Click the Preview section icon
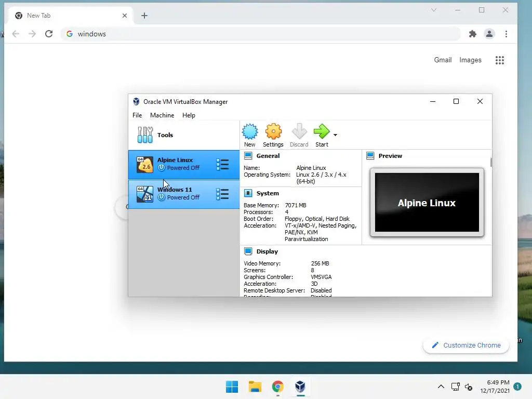The image size is (532, 399). coord(370,156)
